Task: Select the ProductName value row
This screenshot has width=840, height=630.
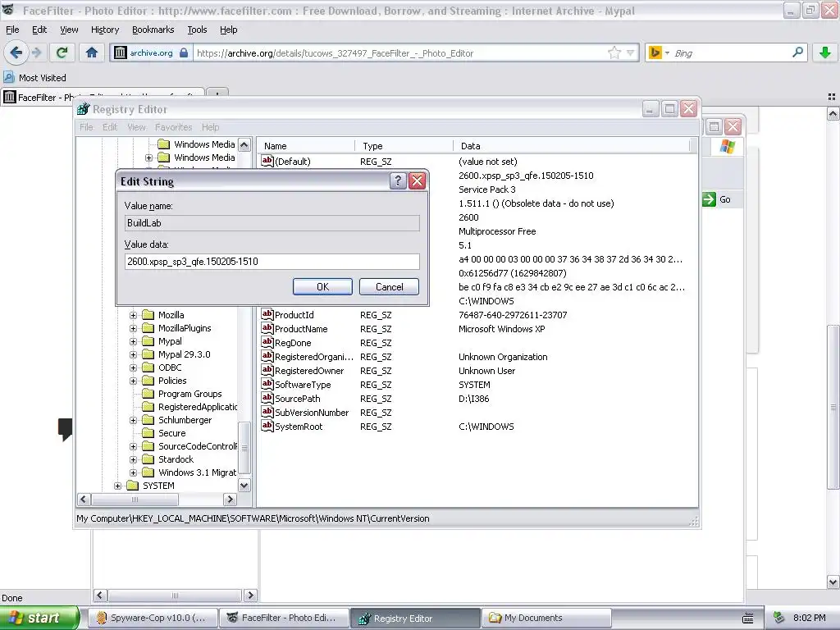Action: point(477,329)
